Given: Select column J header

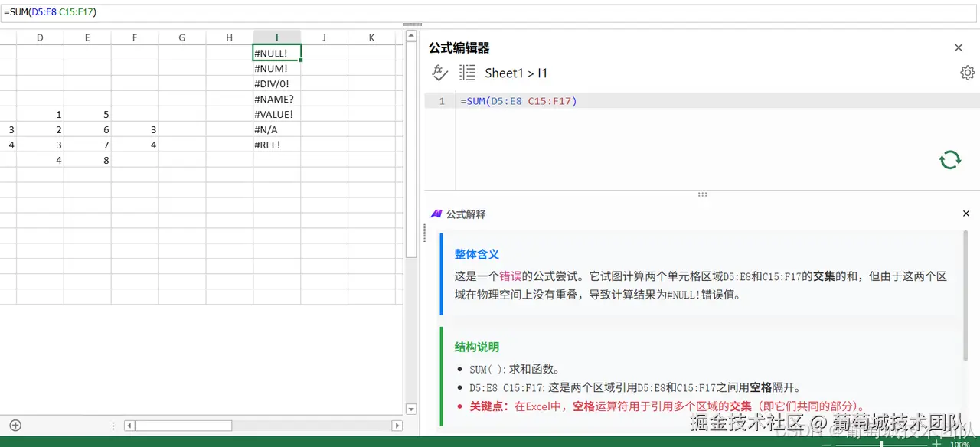Looking at the screenshot, I should [325, 38].
